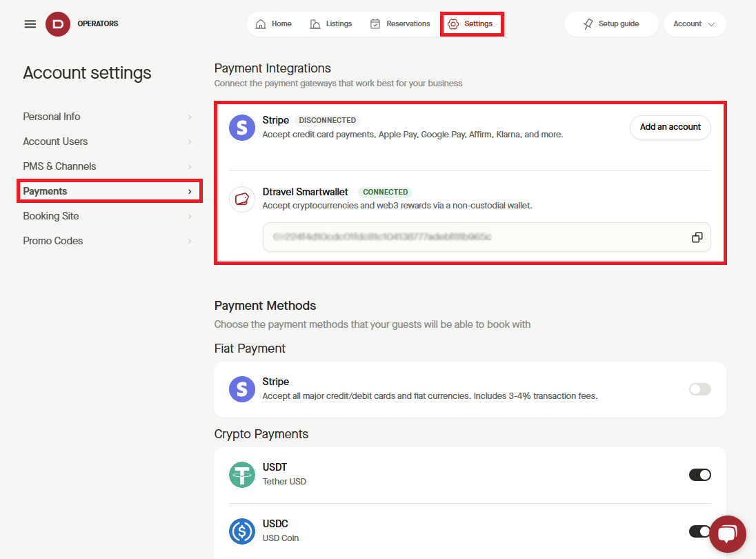Click the Settings gear icon
The width and height of the screenshot is (756, 559).
point(453,24)
